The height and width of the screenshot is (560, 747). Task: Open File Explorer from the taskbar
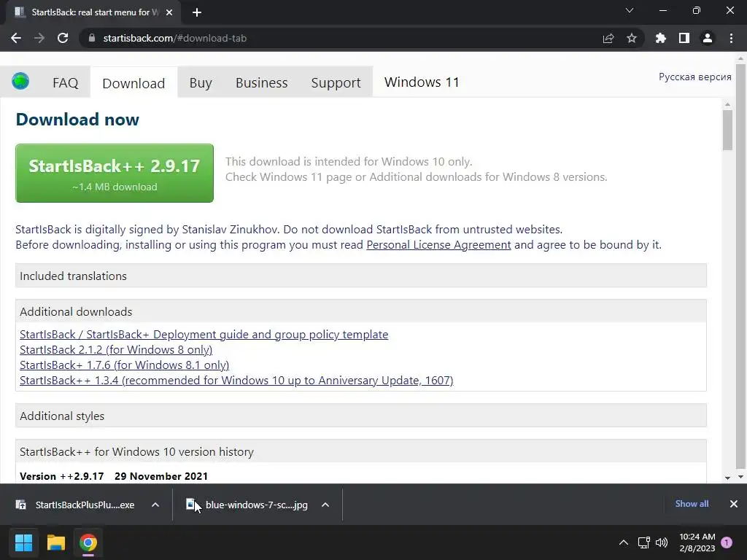55,542
